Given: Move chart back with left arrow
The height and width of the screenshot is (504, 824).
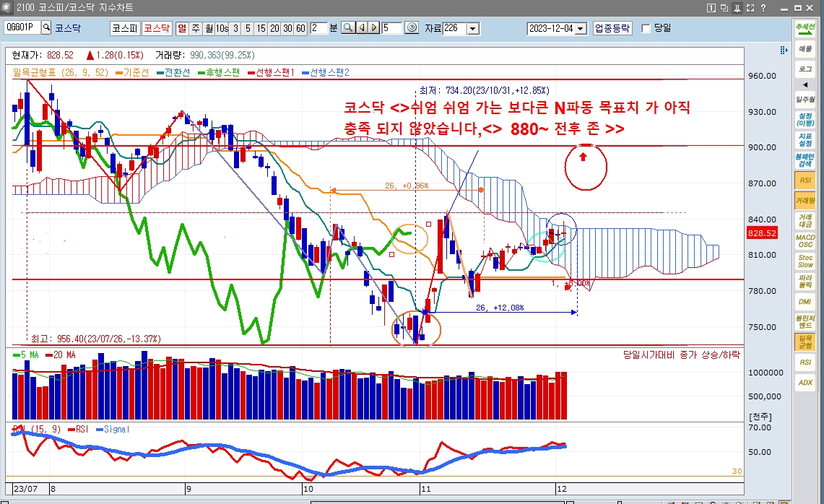Looking at the screenshot, I should pos(362,28).
